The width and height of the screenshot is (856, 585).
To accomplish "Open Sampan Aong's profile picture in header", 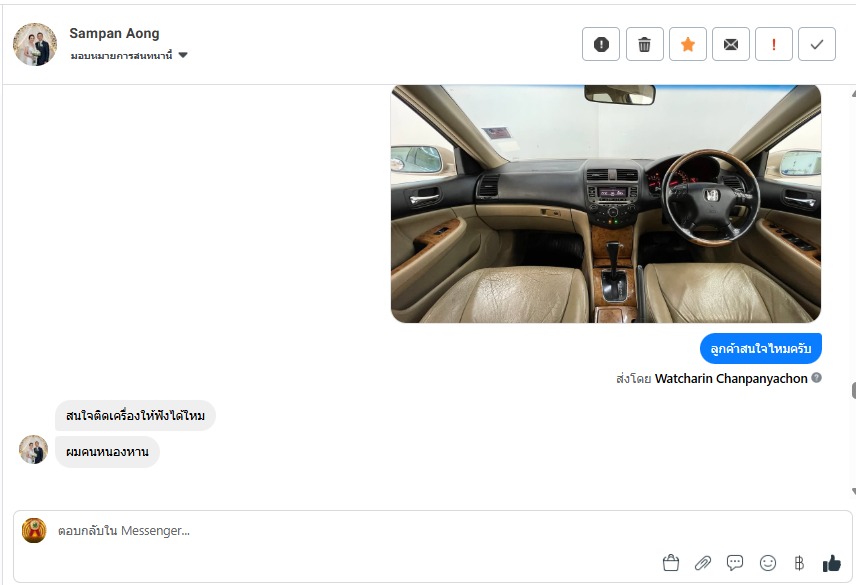I will (34, 44).
